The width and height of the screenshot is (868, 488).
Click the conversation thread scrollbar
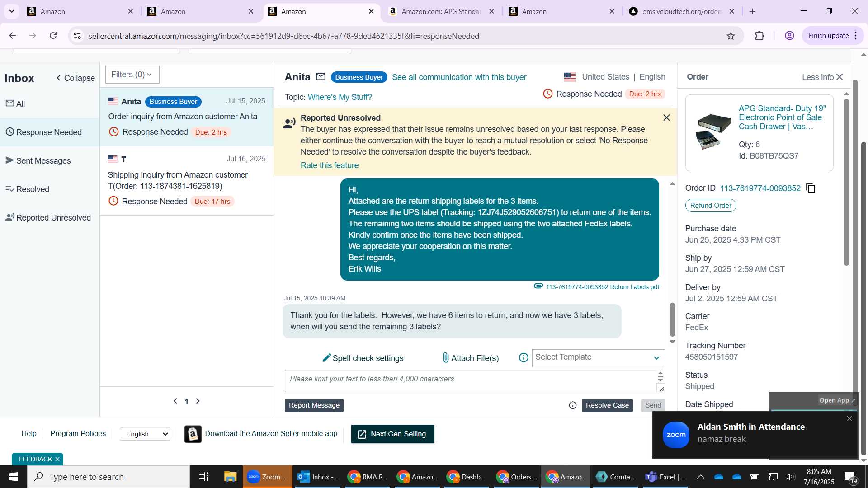(672, 319)
